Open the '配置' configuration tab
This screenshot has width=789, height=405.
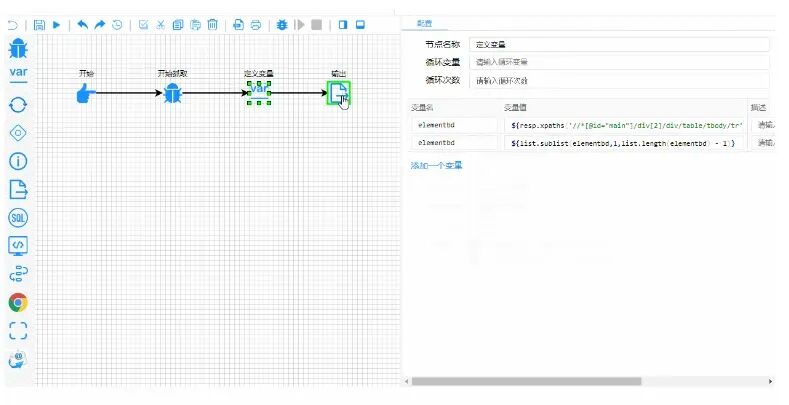425,23
